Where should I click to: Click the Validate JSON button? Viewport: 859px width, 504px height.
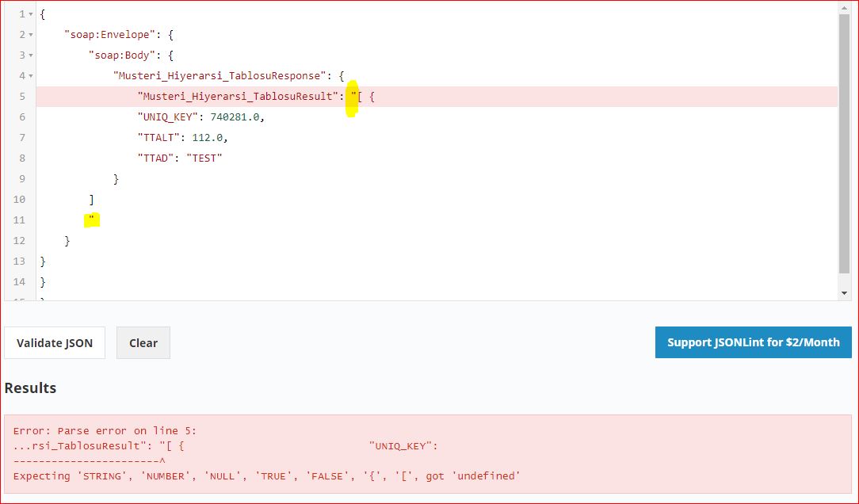click(55, 343)
